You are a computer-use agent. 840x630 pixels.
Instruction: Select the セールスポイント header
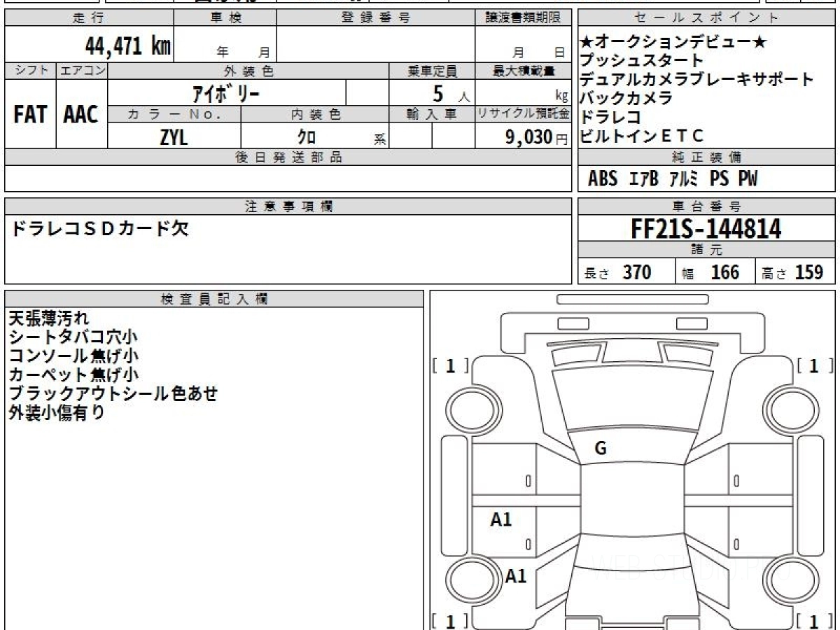click(x=707, y=18)
